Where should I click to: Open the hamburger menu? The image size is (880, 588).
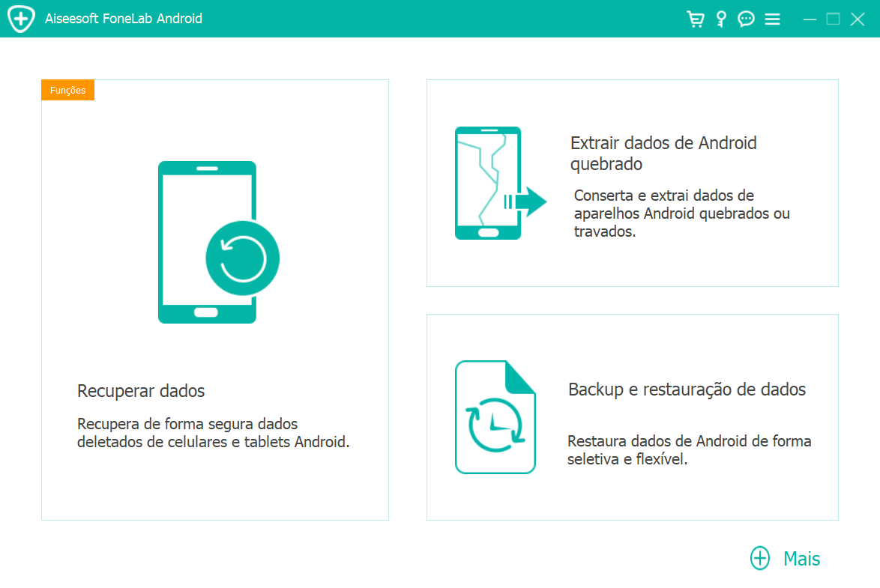click(x=772, y=19)
